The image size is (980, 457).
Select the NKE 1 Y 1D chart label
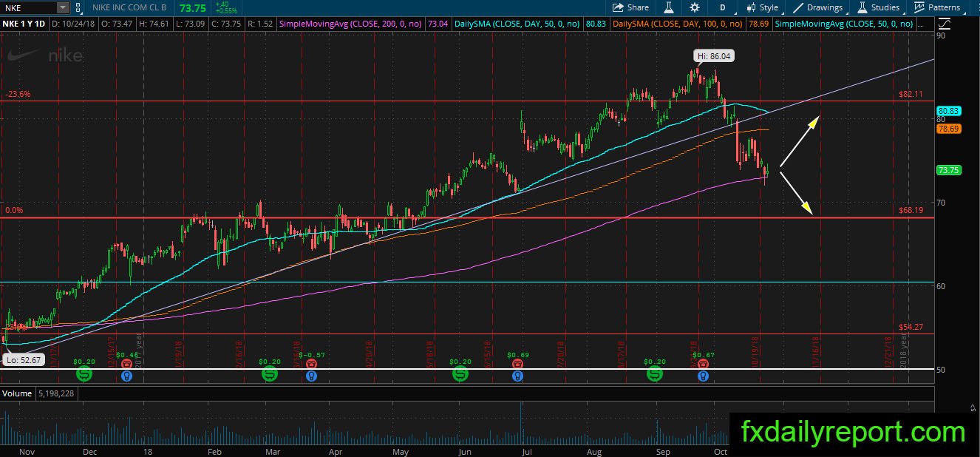[24, 24]
